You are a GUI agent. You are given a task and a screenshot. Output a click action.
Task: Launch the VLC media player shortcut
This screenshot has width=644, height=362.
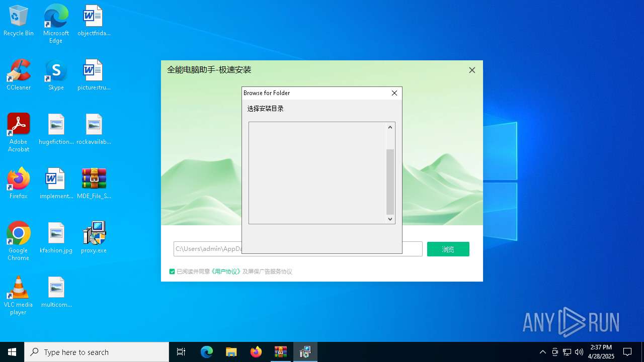click(18, 296)
